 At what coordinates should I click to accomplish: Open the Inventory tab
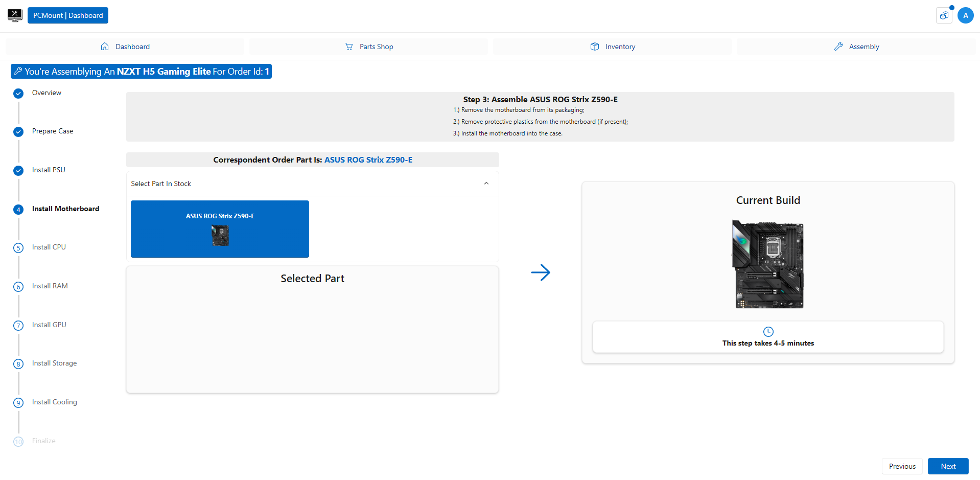(x=612, y=47)
